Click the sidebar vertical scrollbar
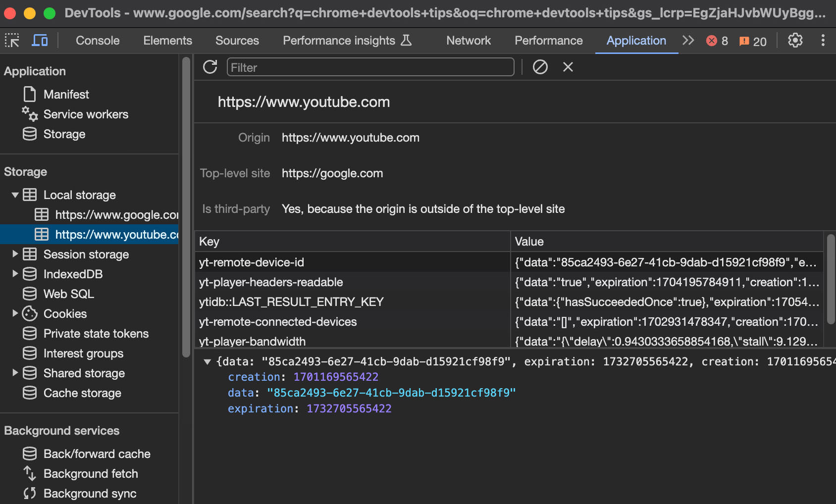 click(186, 207)
